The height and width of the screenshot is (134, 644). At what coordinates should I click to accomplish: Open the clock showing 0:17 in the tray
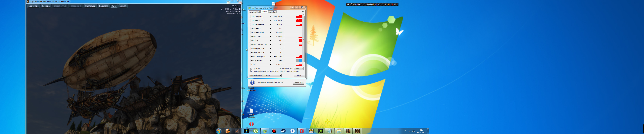(421, 131)
